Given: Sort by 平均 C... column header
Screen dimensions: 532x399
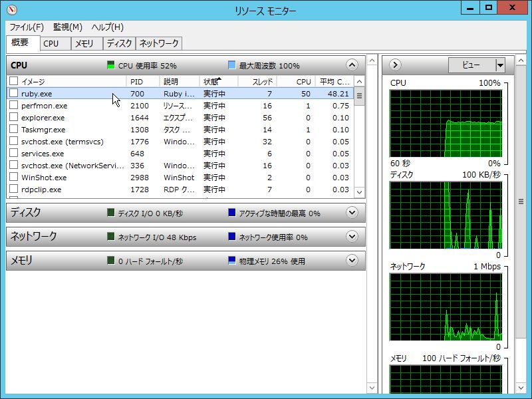Looking at the screenshot, I should pos(334,81).
